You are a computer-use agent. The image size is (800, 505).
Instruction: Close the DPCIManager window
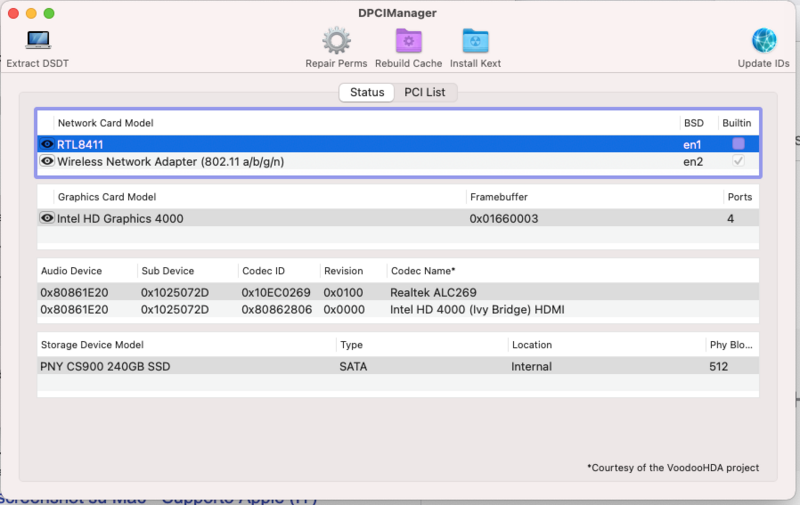(14, 13)
